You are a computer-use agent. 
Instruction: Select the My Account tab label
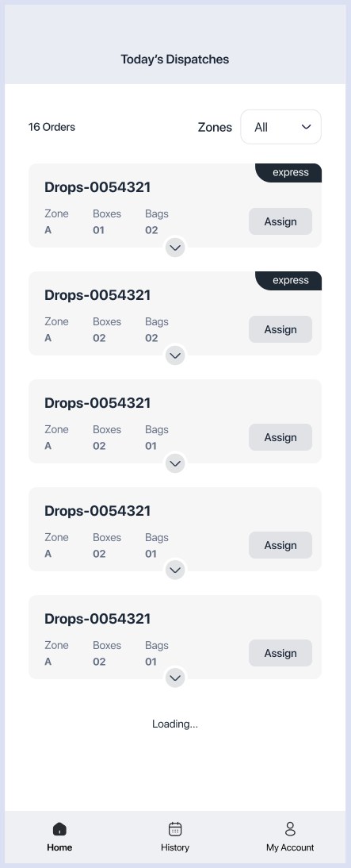pos(290,847)
